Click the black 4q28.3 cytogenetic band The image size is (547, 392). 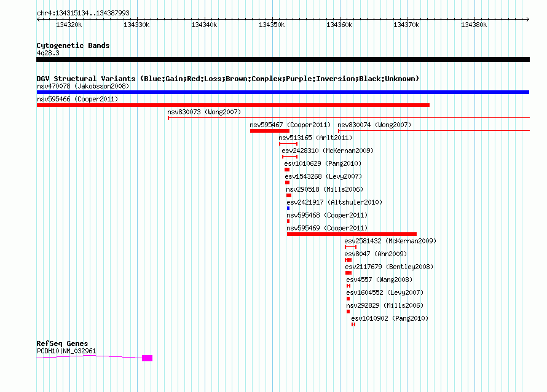pos(283,60)
